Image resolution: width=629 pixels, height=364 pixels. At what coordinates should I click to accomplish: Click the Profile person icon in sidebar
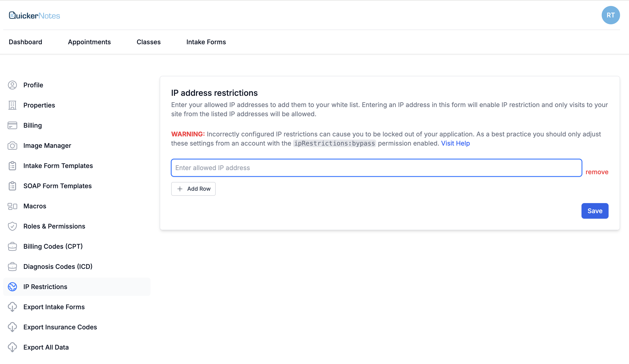coord(12,85)
